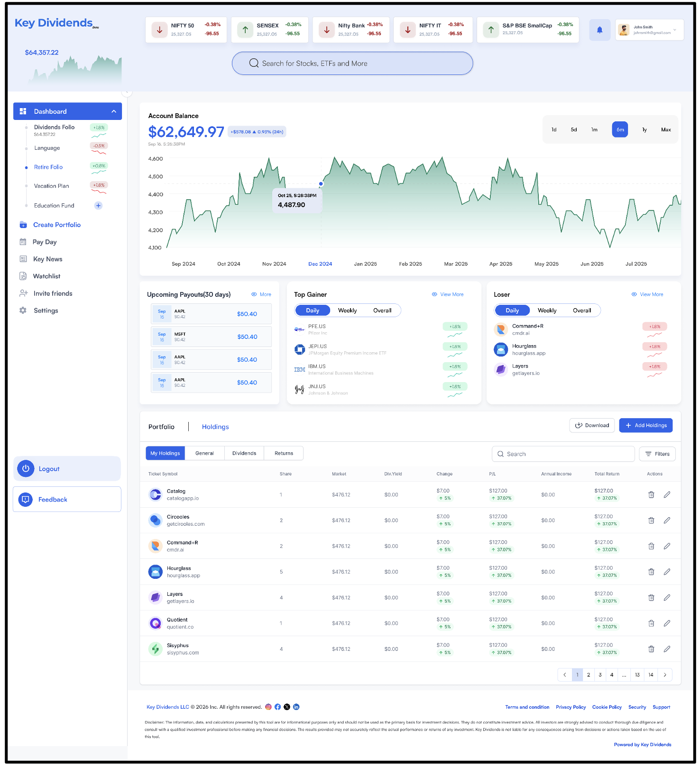Viewport: 700px width, 767px height.
Task: Delete the Layers holding row
Action: [651, 597]
